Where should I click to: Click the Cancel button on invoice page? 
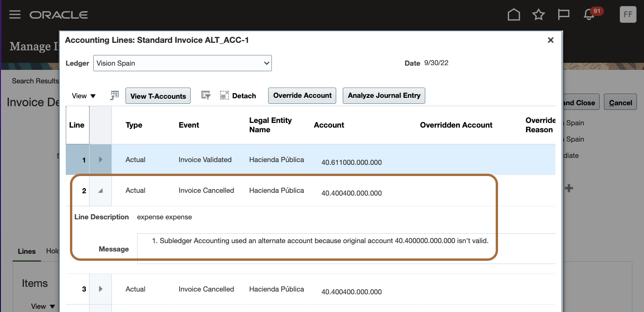point(620,102)
